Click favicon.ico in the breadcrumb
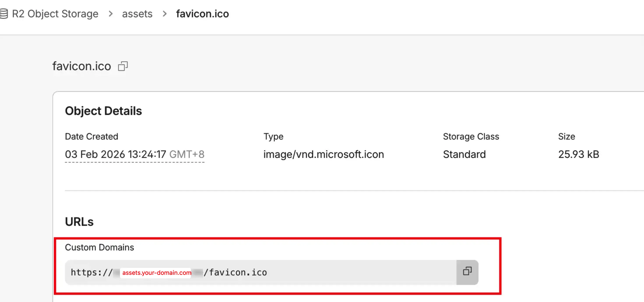The width and height of the screenshot is (644, 302). [202, 14]
